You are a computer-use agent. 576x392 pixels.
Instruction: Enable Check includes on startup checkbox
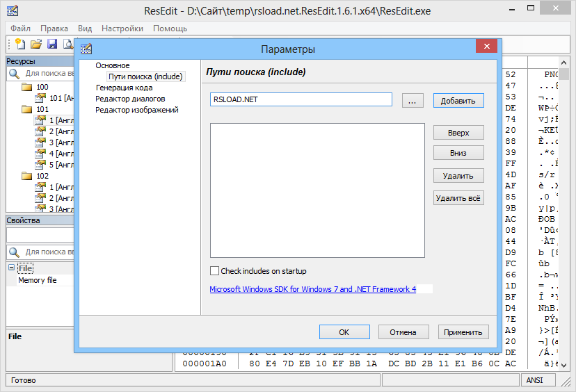(214, 271)
